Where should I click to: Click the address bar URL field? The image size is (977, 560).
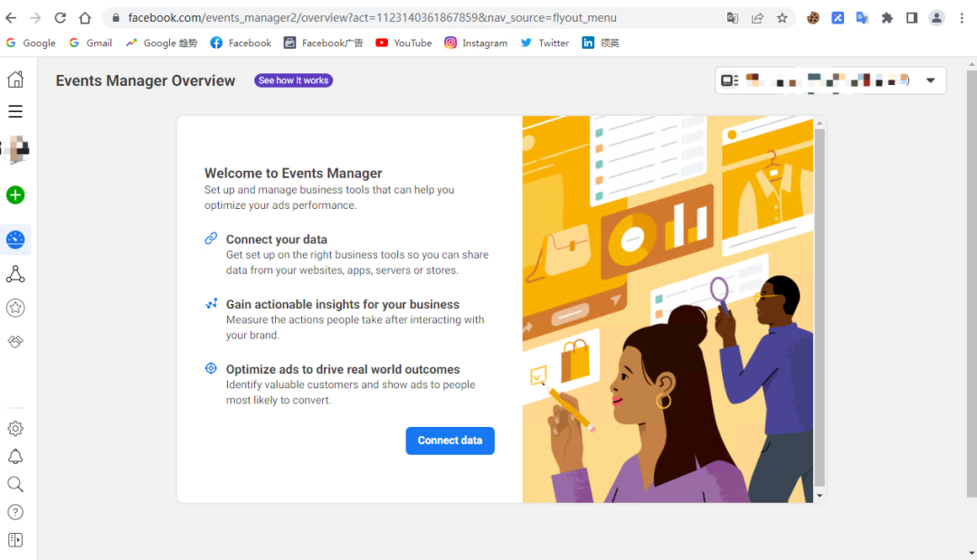(372, 18)
